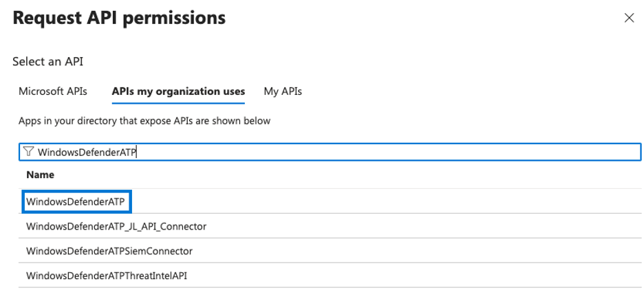The width and height of the screenshot is (644, 290).
Task: Switch to the Microsoft APIs tab
Action: [53, 91]
